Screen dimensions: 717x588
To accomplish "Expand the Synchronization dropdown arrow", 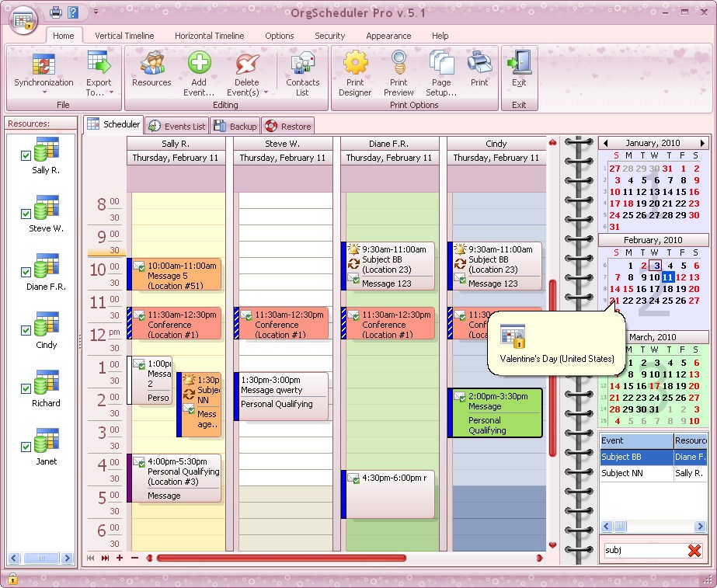I will tap(44, 92).
